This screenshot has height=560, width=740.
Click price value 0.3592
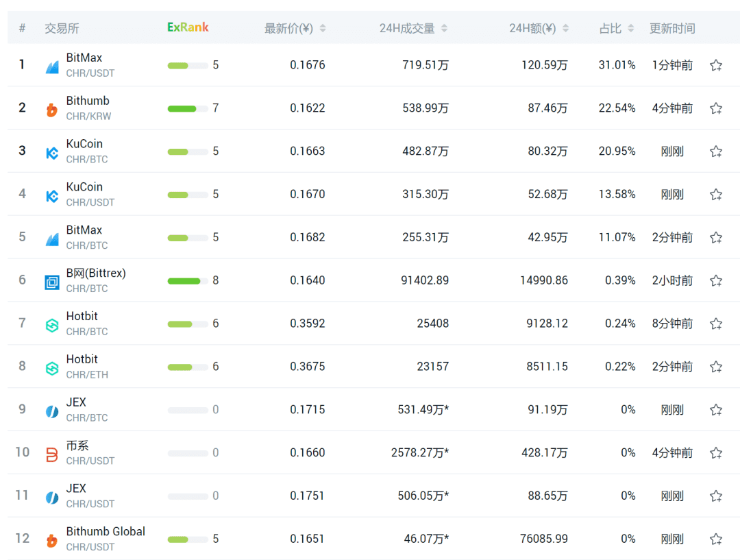308,324
